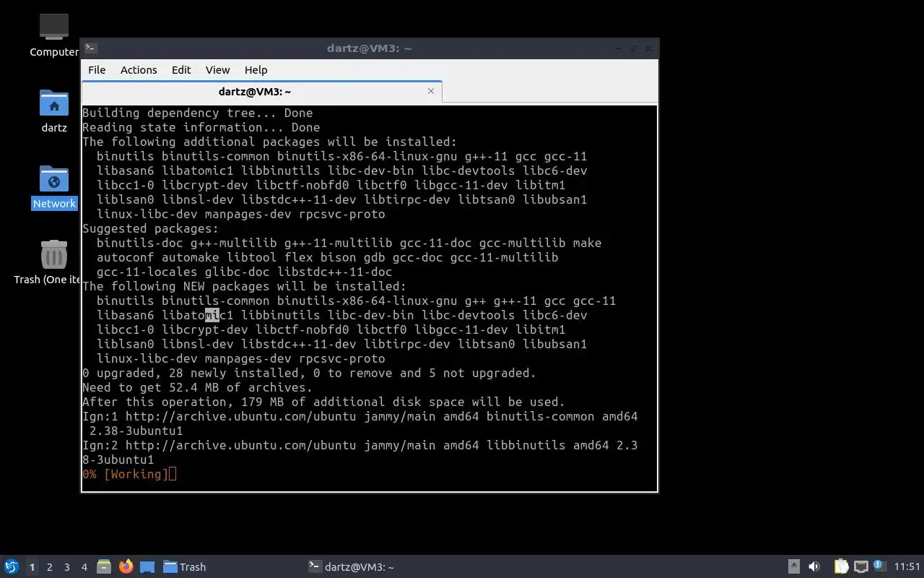Click '0 upgraded, 28 newly installed' summary line

[309, 373]
